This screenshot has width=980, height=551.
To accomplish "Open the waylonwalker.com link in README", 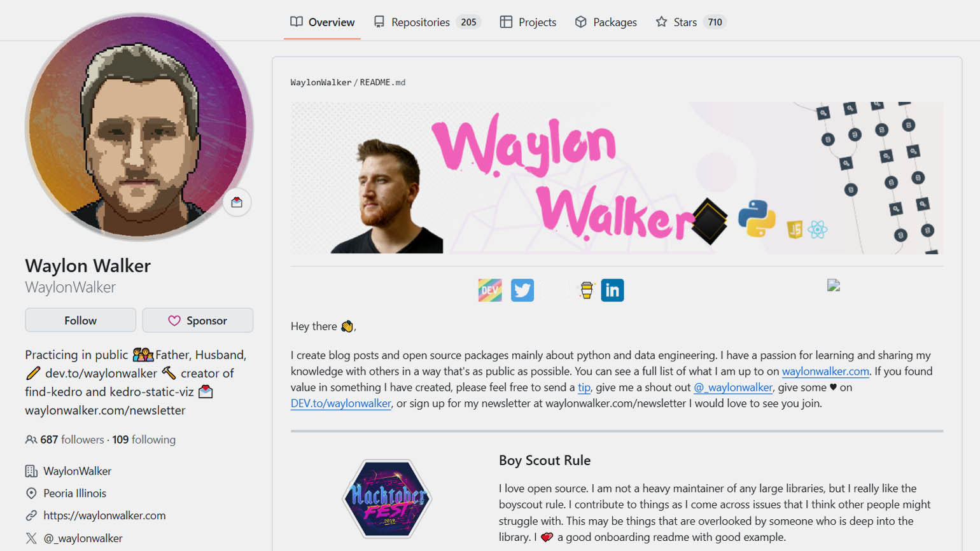I will coord(825,372).
